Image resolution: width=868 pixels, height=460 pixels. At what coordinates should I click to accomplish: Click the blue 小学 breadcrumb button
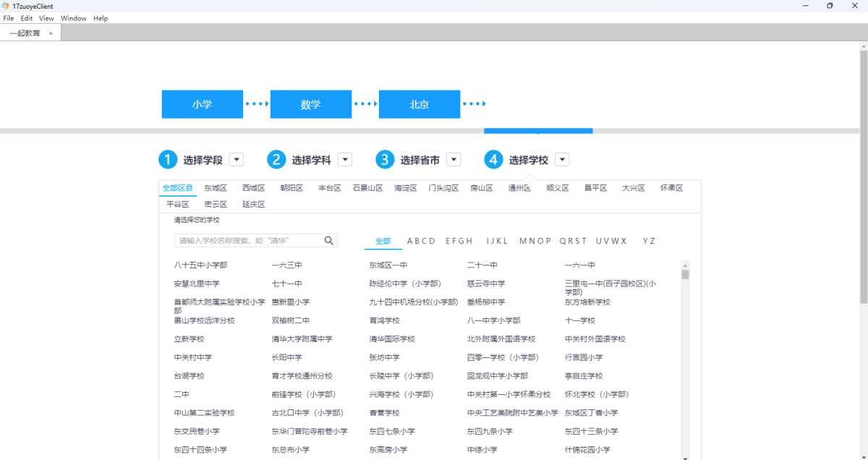202,104
